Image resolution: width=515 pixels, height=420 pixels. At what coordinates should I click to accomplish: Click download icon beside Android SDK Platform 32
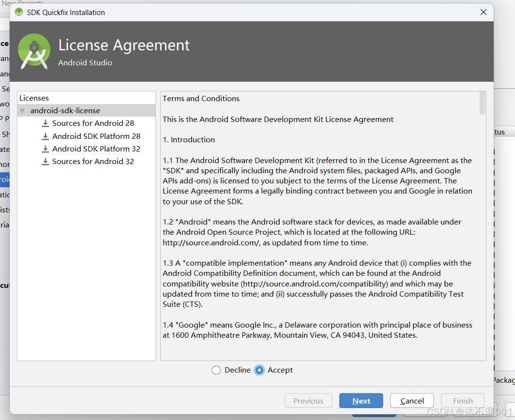[x=45, y=149]
